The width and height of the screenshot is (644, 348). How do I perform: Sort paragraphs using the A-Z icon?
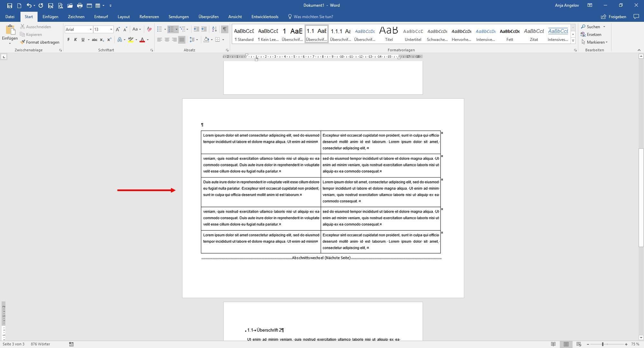[x=214, y=29]
